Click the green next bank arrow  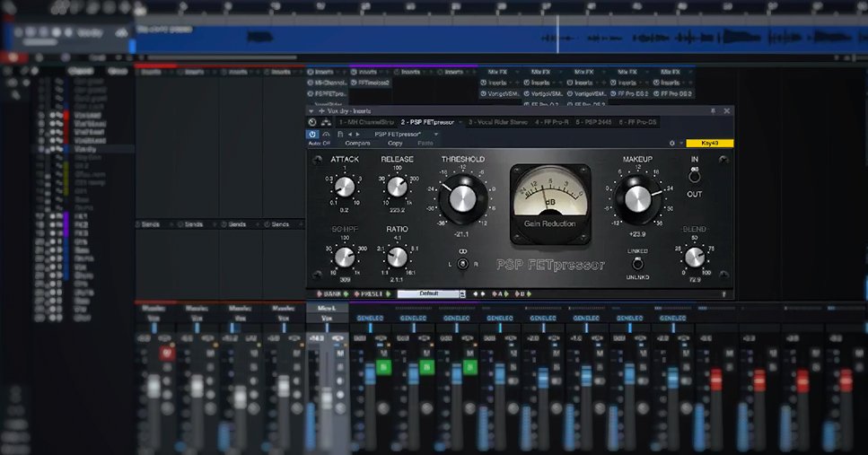[x=348, y=293]
